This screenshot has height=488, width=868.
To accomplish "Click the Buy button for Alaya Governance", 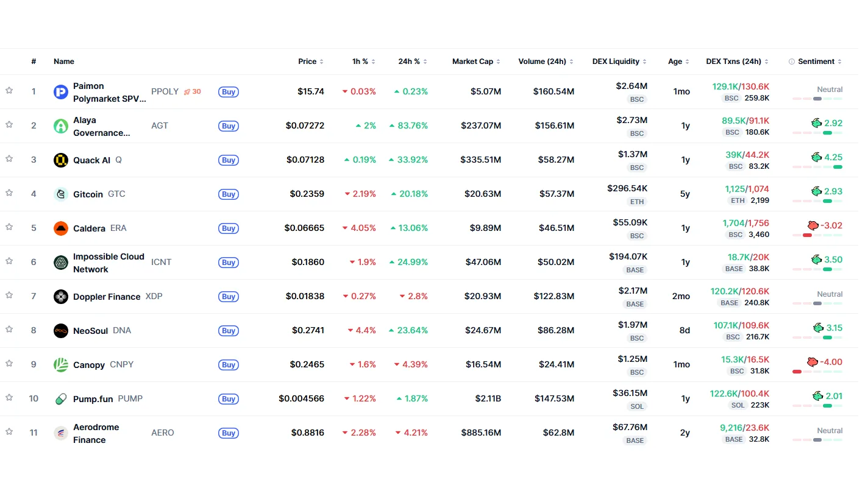I will [229, 126].
